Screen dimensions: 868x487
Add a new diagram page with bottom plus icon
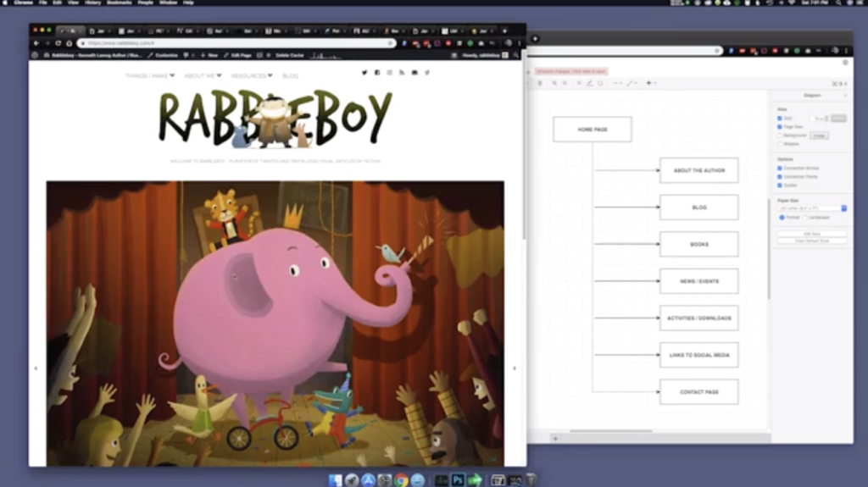pos(556,439)
